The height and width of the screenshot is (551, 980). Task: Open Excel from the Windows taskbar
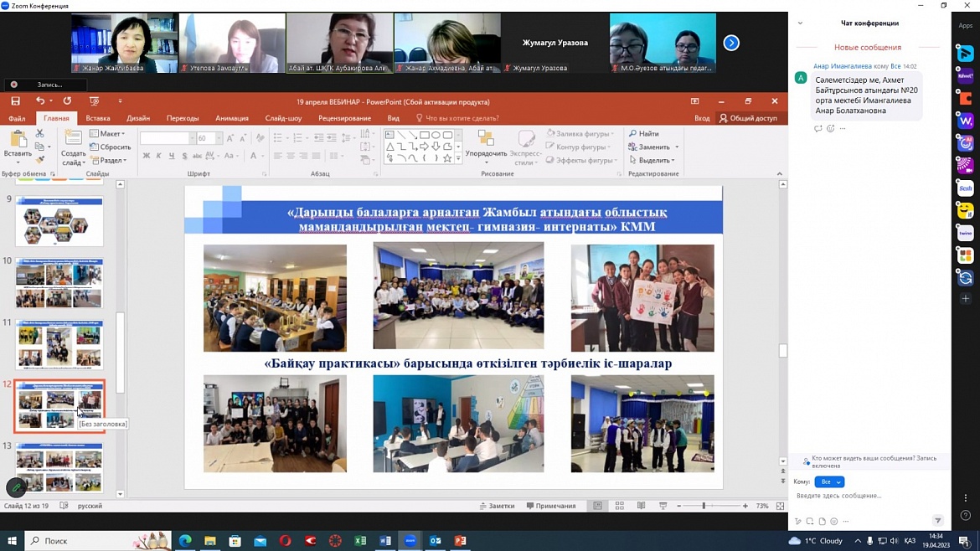pyautogui.click(x=360, y=541)
